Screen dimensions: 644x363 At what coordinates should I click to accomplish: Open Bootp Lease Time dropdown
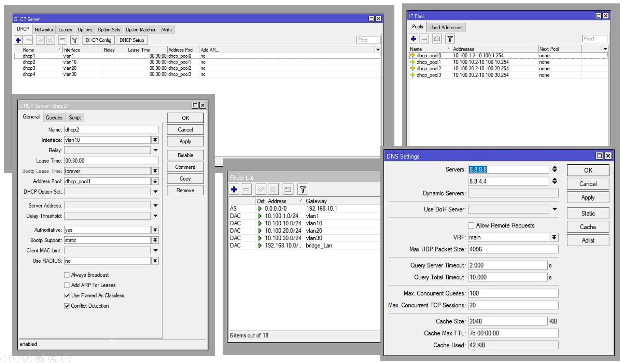pyautogui.click(x=155, y=171)
